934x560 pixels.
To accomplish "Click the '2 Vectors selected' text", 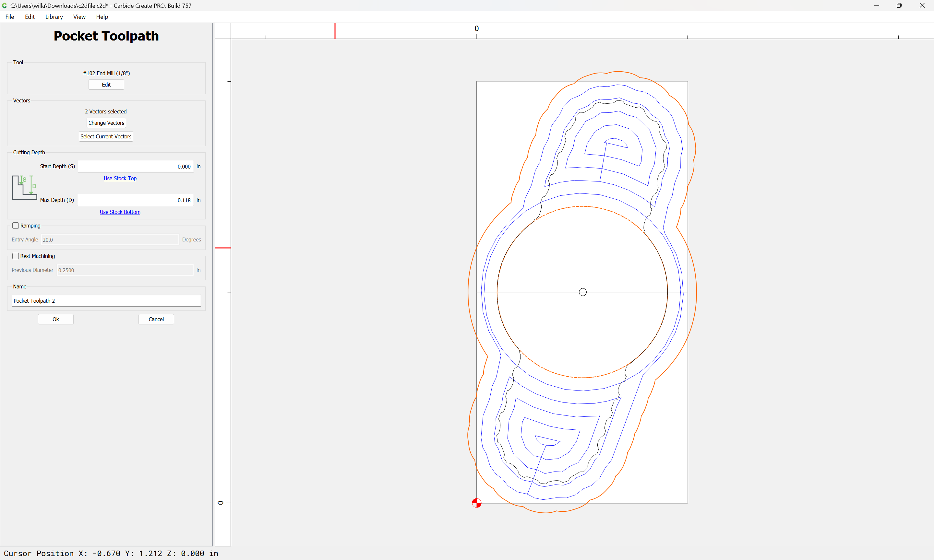I will click(106, 111).
